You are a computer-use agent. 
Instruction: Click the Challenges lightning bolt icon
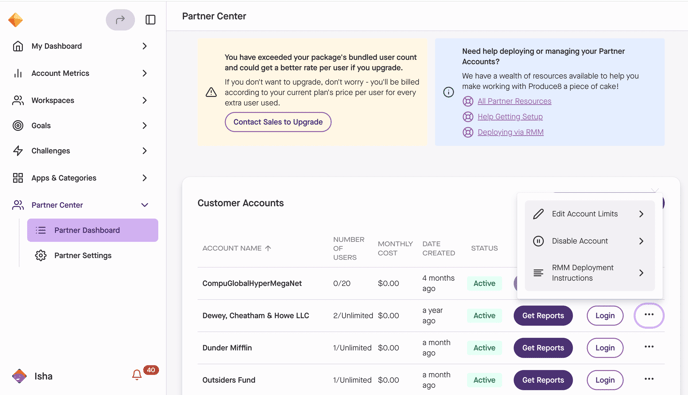[18, 151]
